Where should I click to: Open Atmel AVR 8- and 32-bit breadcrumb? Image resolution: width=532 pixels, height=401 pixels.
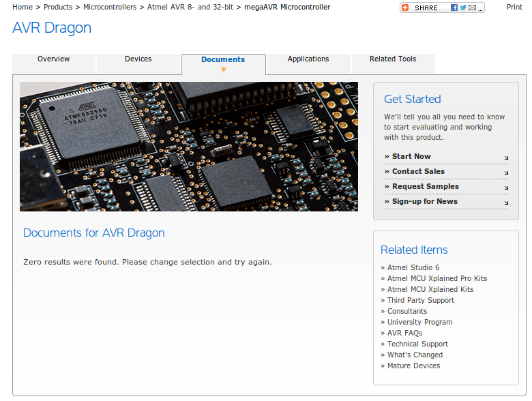(x=190, y=7)
